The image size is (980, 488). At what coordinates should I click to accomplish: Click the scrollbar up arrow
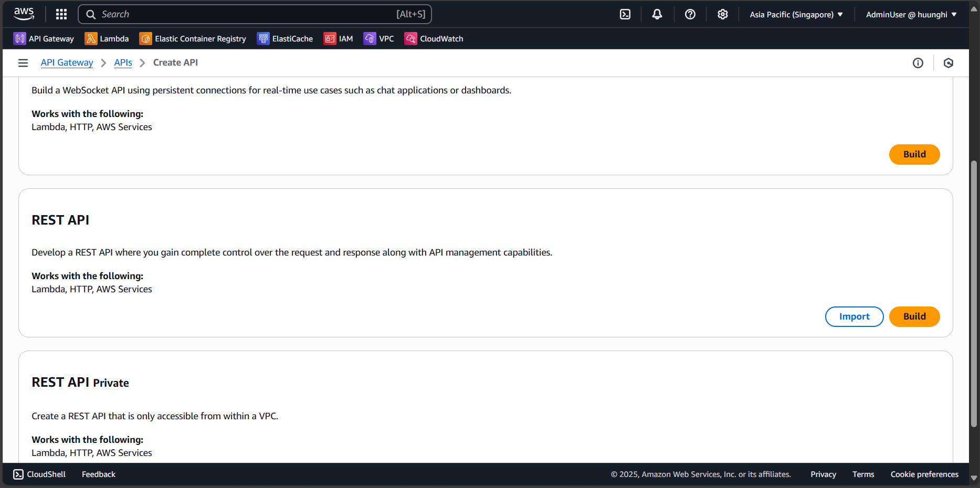[974, 9]
